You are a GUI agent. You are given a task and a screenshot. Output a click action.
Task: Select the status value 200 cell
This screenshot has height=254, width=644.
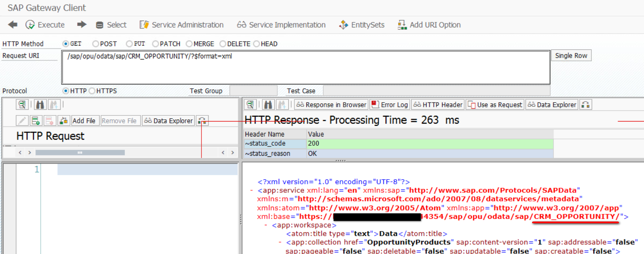430,144
